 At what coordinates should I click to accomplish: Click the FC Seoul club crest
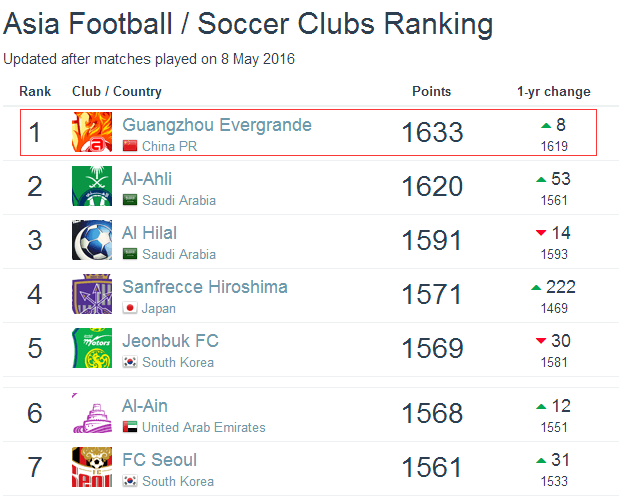92,467
